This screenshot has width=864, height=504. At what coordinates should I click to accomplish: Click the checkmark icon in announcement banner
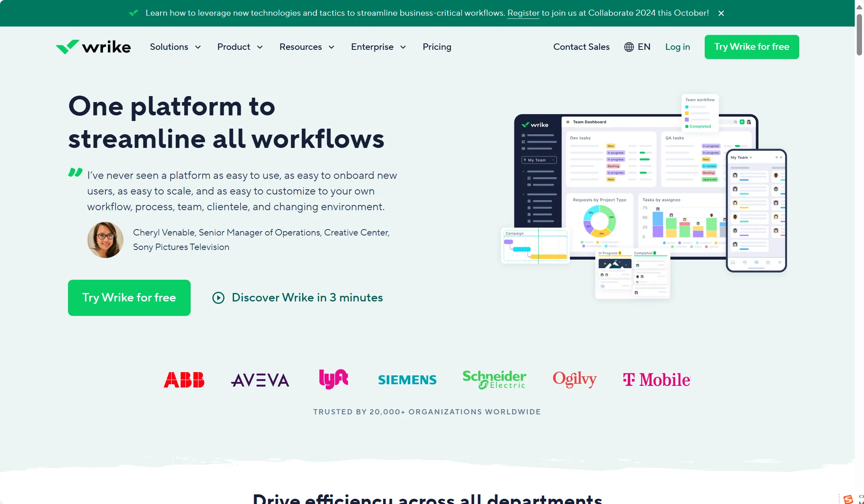pos(133,12)
